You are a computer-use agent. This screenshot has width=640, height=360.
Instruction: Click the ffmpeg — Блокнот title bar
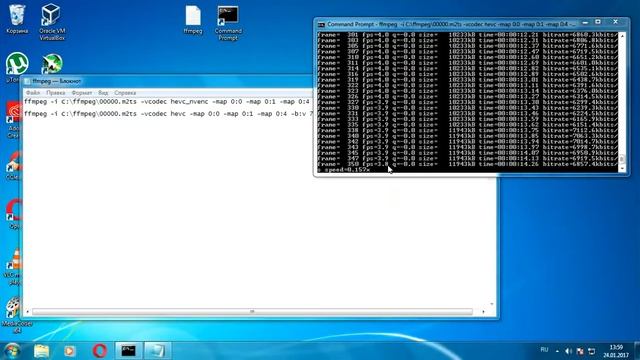click(57, 81)
